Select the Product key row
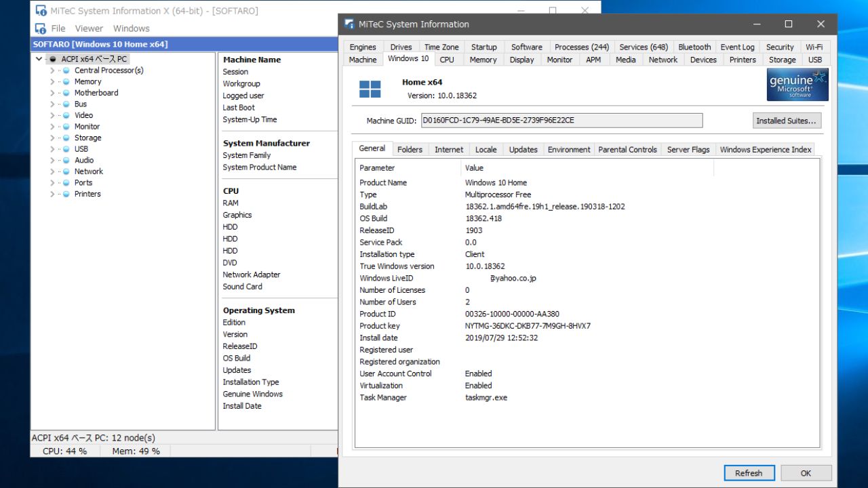 587,326
